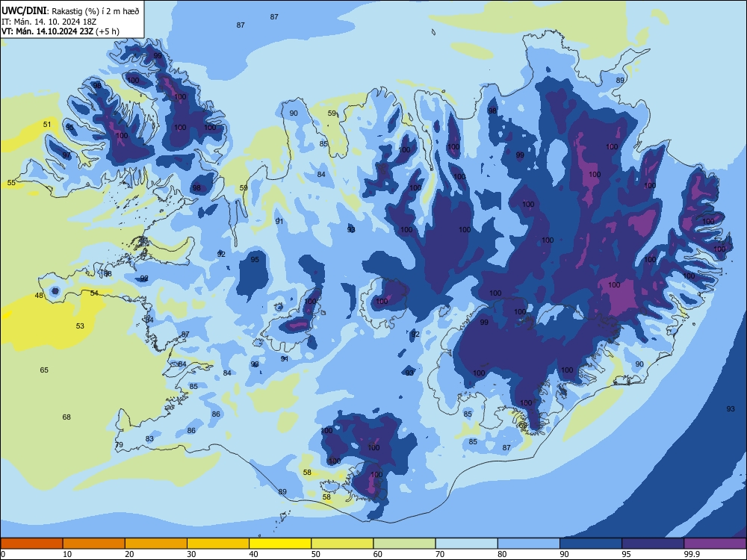
Task: Click the legend tick label '80'
Action: (x=502, y=554)
